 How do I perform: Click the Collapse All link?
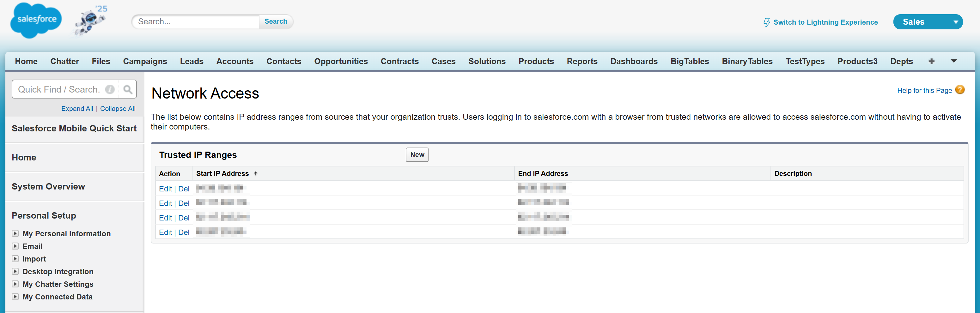click(x=118, y=109)
